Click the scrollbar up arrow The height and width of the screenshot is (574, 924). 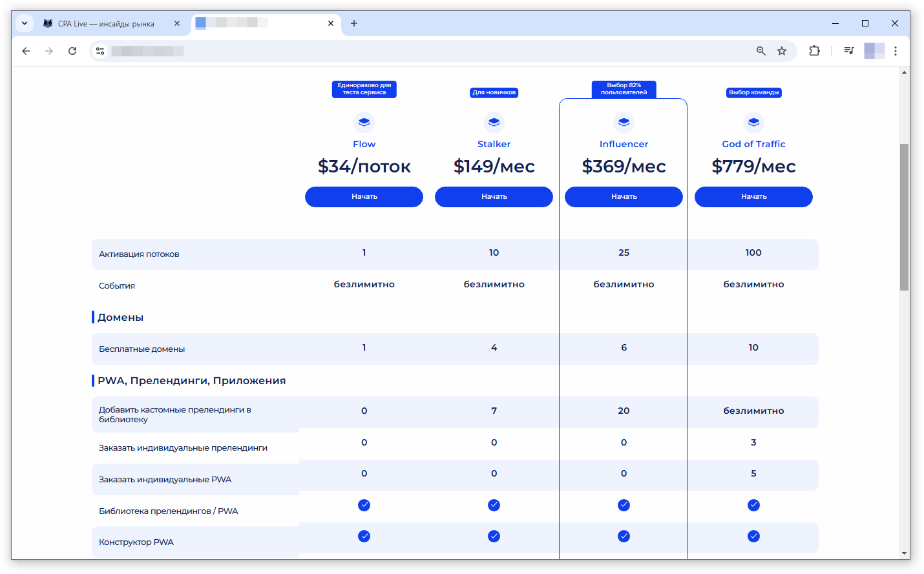(x=904, y=72)
